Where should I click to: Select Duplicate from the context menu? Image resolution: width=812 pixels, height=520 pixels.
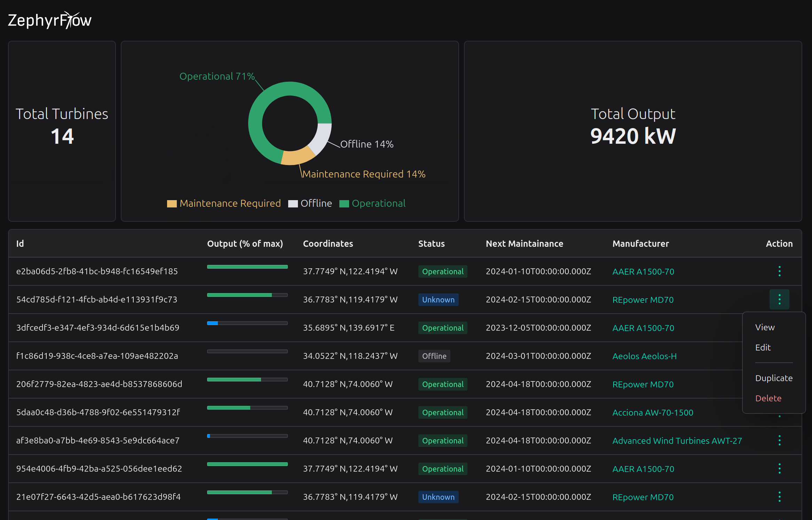point(774,378)
